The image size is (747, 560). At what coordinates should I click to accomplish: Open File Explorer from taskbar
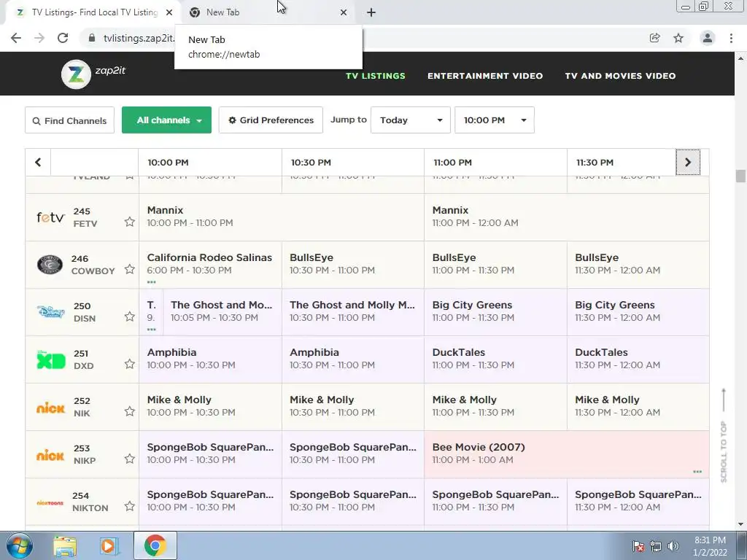65,545
